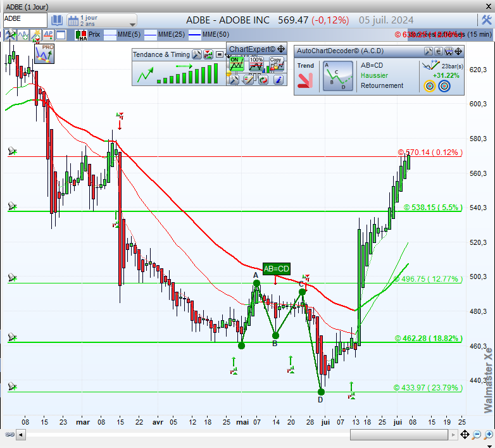Screen dimensions: 495x448
Task: Click pattern point B marker on chart
Action: pyautogui.click(x=275, y=335)
